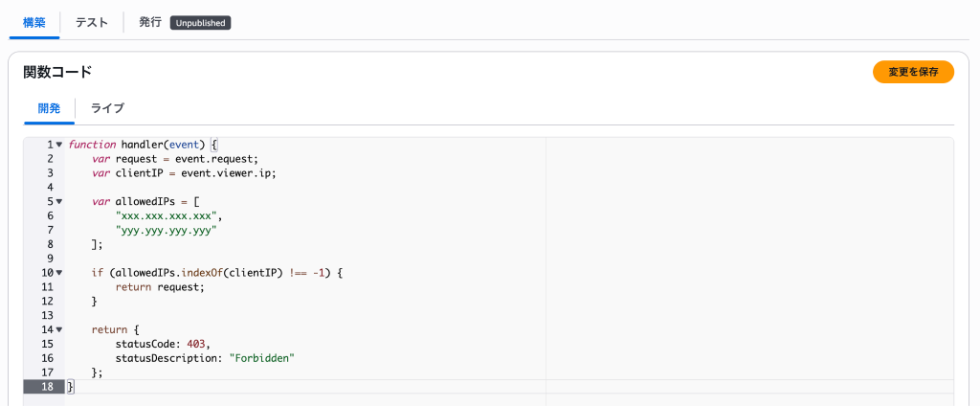Select the 開発 code tab
Viewport: 980px width, 406px height.
tap(50, 108)
